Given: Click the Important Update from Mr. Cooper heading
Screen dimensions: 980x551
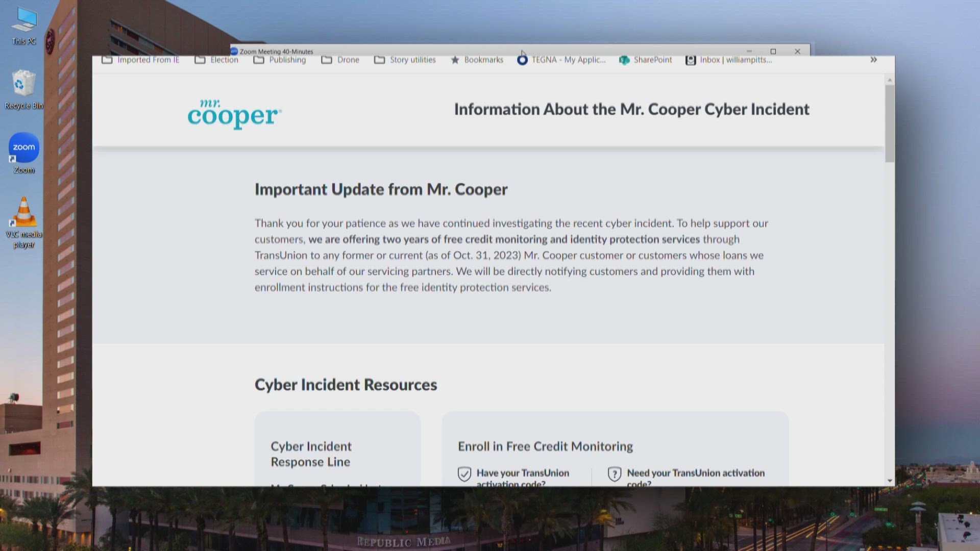Looking at the screenshot, I should pyautogui.click(x=381, y=189).
